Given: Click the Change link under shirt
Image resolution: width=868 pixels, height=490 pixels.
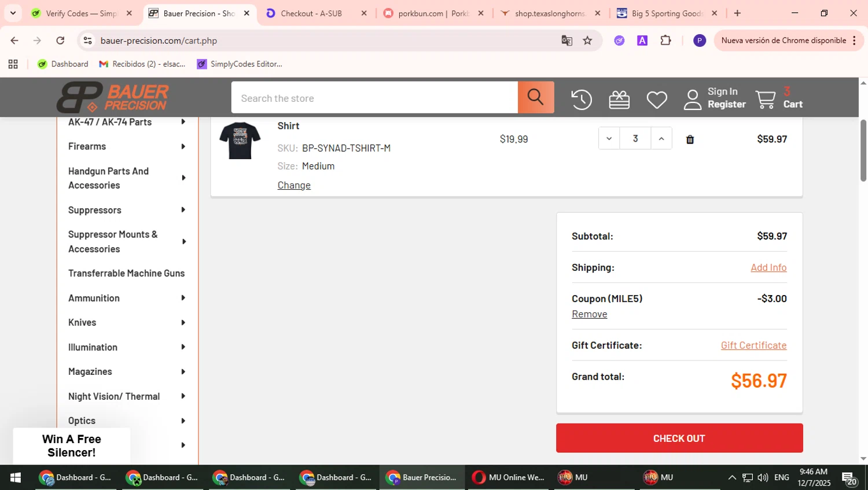Looking at the screenshot, I should click(294, 185).
